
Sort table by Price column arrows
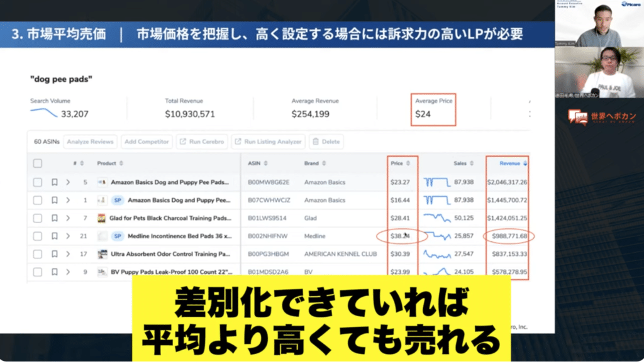coord(408,163)
